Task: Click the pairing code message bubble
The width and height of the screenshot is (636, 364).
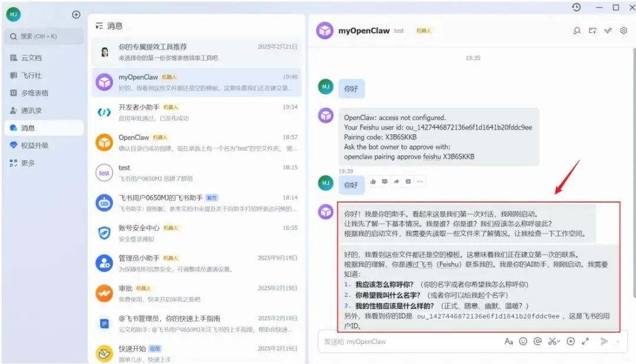Action: [x=439, y=137]
